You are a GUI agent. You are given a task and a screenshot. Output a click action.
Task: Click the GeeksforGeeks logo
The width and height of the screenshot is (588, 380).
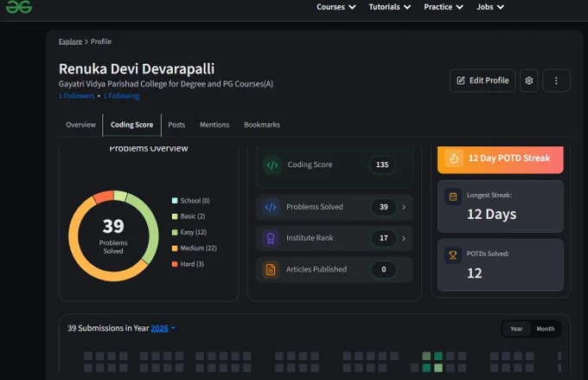(19, 6)
